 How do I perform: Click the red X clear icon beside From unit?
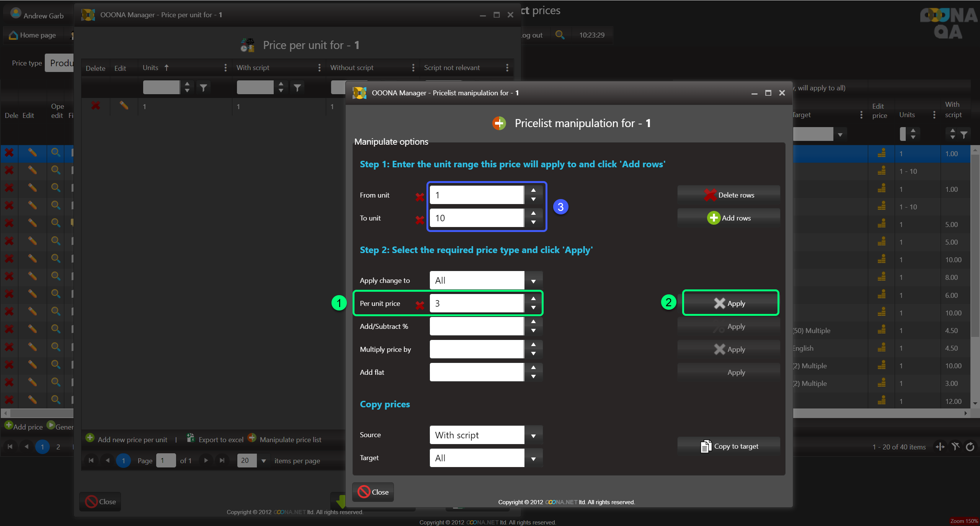point(420,197)
